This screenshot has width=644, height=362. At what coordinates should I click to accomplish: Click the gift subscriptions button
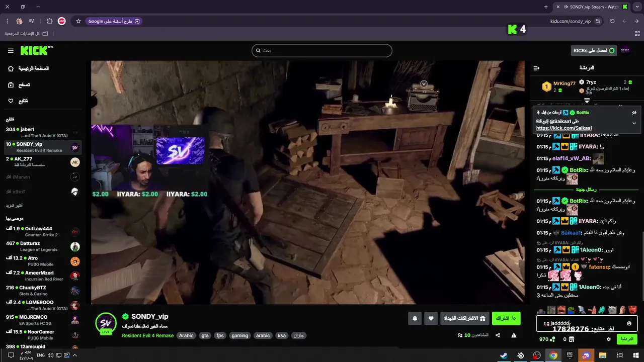pyautogui.click(x=464, y=318)
